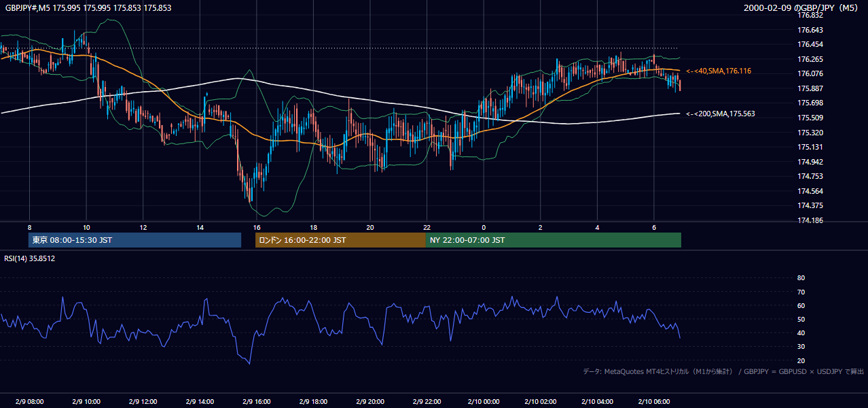Click the GBPJPY#,M5 chart title text
The width and height of the screenshot is (868, 408).
(88, 8)
